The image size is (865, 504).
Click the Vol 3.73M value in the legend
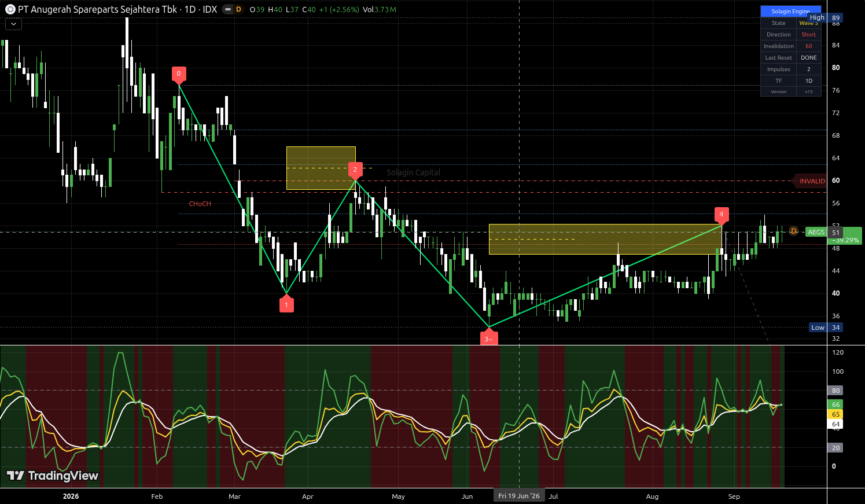(380, 9)
